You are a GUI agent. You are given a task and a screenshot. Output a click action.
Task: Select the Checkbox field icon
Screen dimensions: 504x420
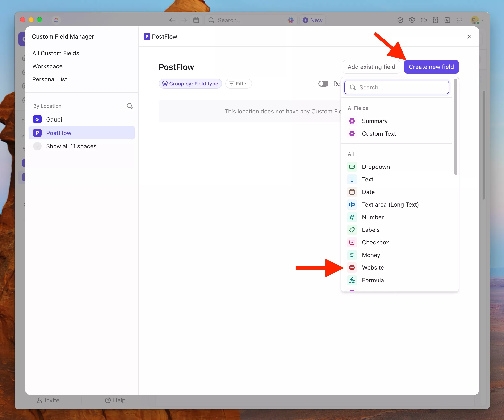tap(352, 242)
